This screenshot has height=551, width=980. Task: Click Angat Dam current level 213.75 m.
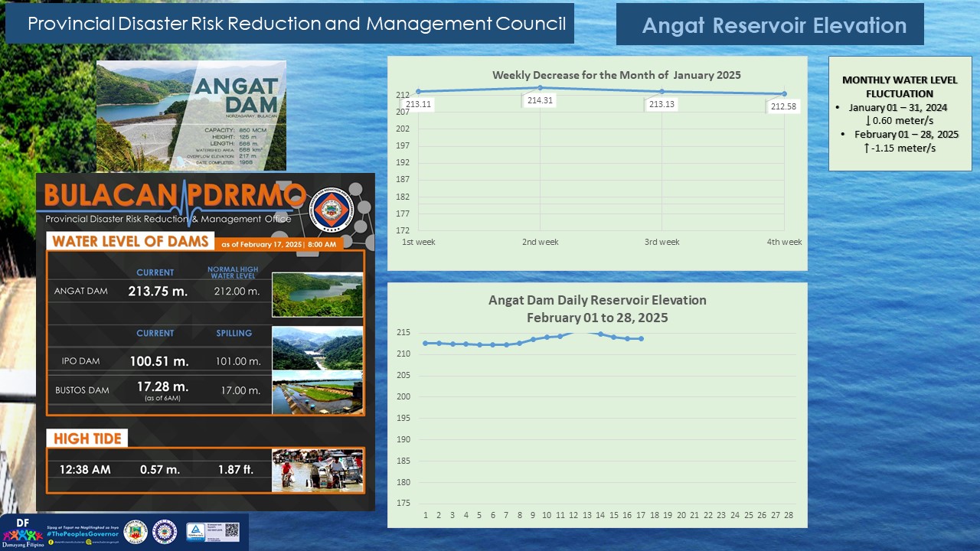pos(158,291)
